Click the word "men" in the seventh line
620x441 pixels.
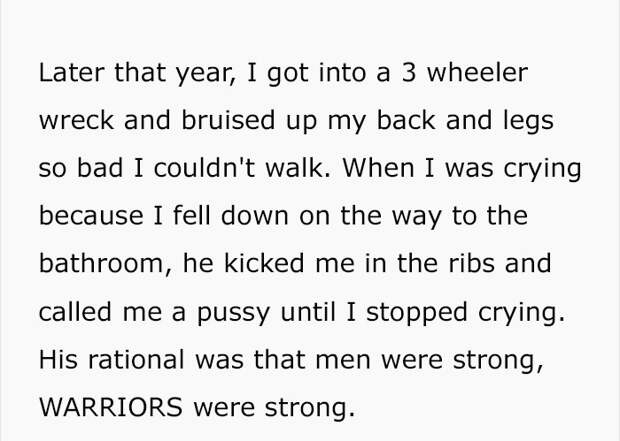343,359
